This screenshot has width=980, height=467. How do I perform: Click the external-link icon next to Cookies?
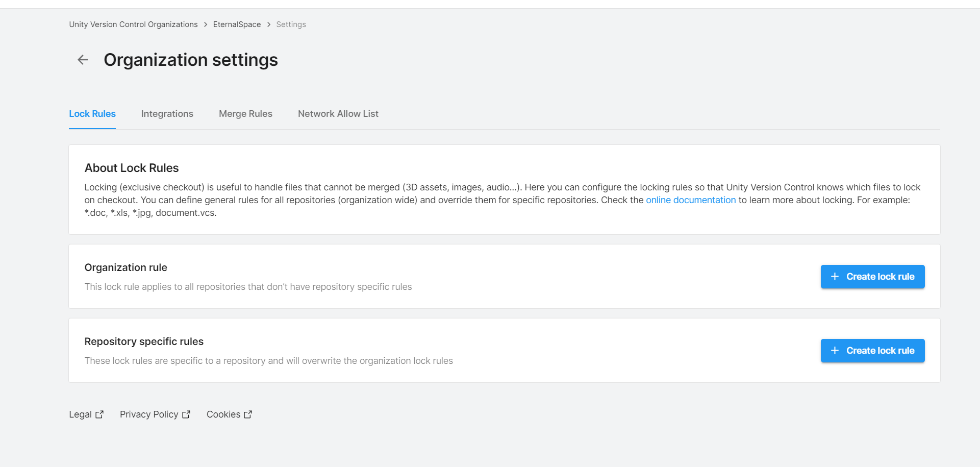(248, 414)
